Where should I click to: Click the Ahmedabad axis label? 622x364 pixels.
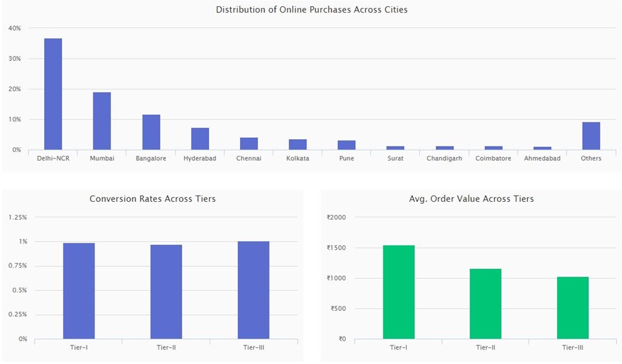tap(542, 158)
